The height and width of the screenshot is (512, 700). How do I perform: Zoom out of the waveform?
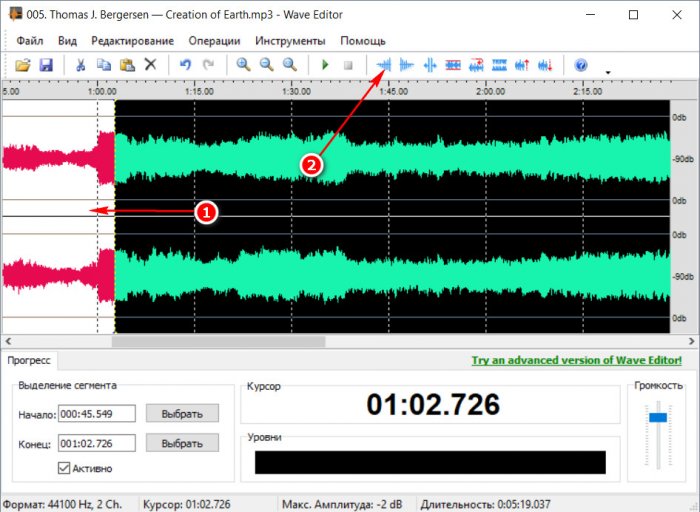click(267, 65)
